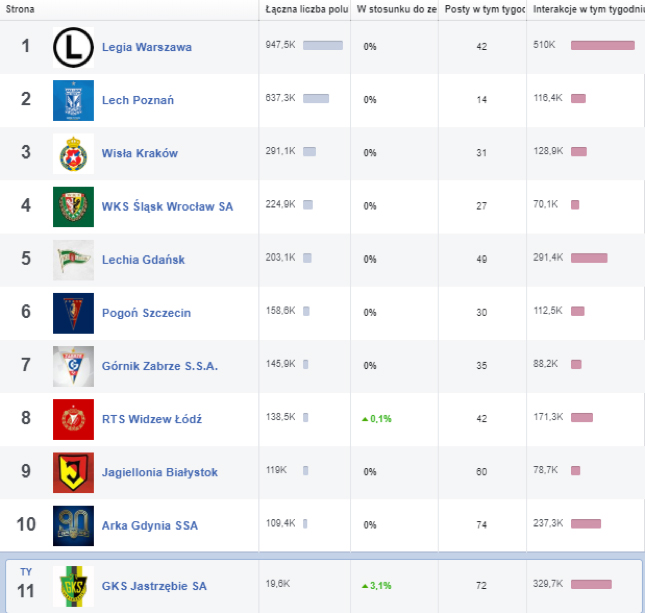This screenshot has width=645, height=613.
Task: Open the Wisła Kraków crest icon
Action: coord(73,153)
